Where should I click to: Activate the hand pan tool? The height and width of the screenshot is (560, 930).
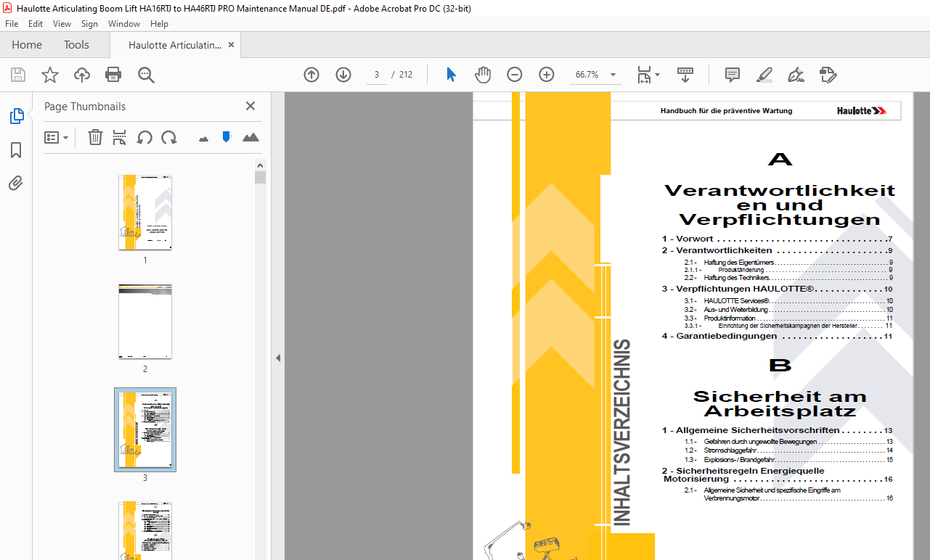[483, 75]
